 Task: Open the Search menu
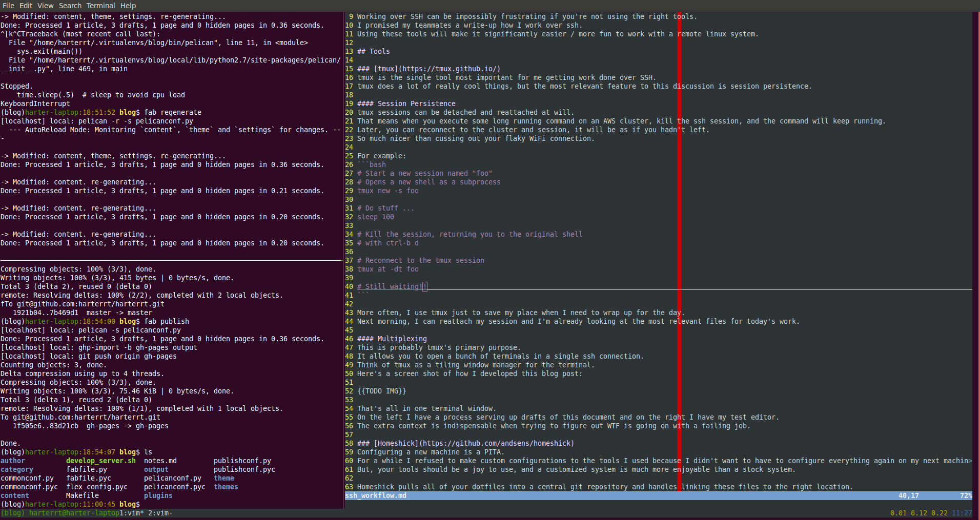tap(70, 6)
